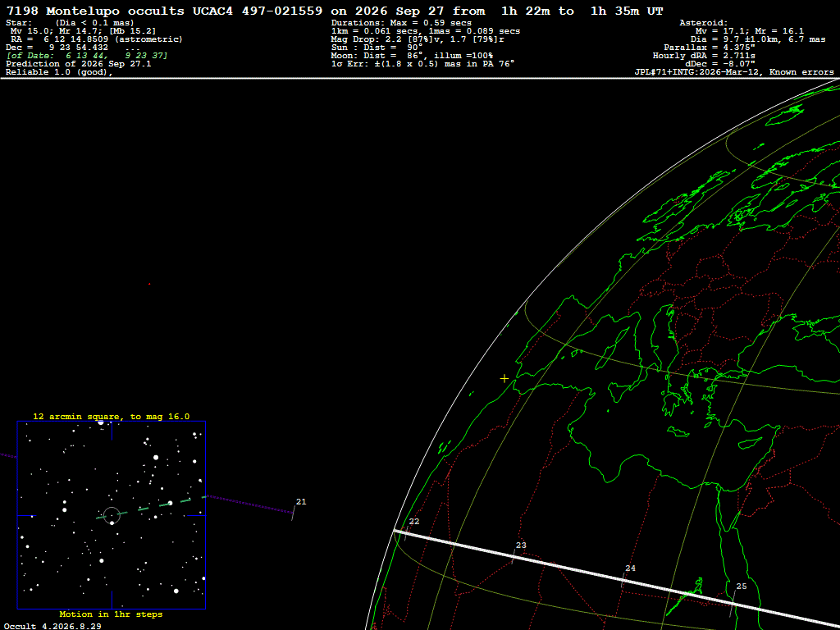Click the purple dotted line left of marker 21
Image resolution: width=840 pixels, height=630 pixels.
249,504
